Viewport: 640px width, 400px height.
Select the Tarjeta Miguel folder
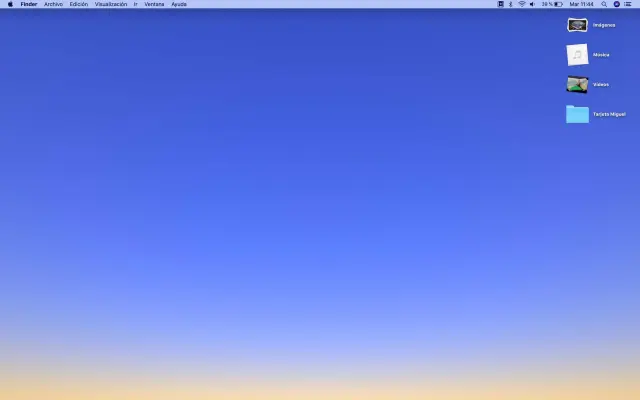(577, 114)
